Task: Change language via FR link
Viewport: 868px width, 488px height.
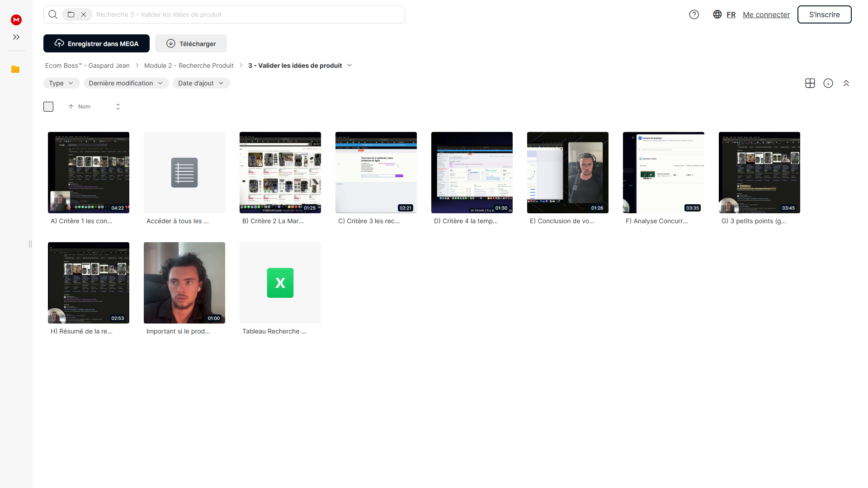Action: click(x=731, y=14)
